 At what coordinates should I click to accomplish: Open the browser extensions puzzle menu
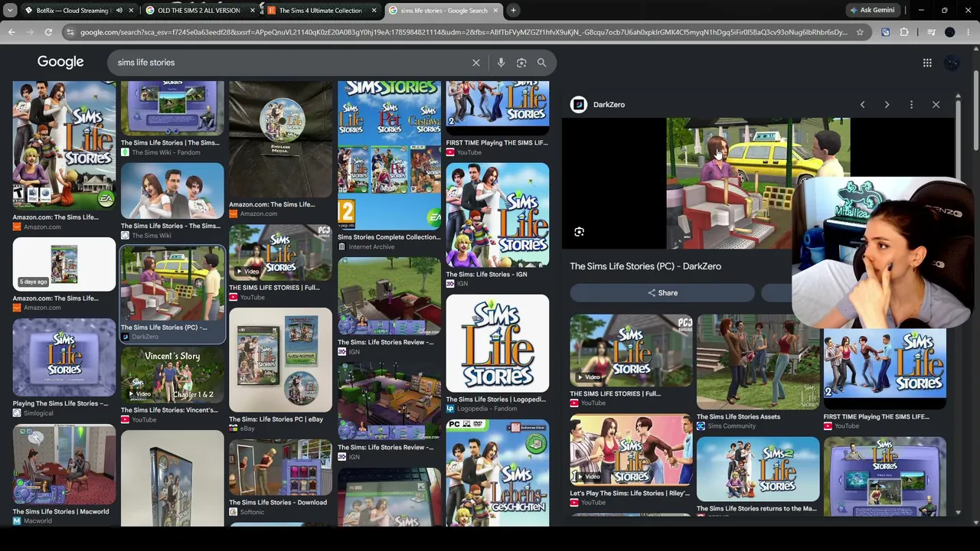click(904, 32)
